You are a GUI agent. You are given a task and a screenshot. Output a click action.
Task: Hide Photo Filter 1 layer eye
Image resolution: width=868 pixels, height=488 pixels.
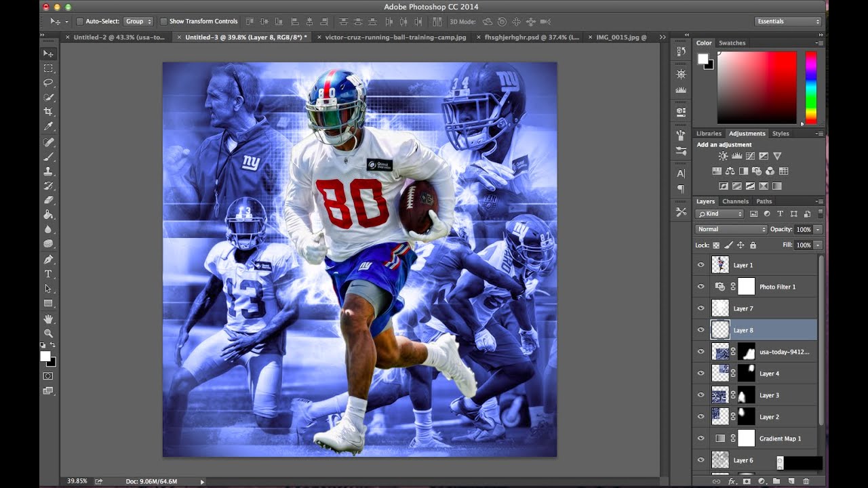coord(701,287)
